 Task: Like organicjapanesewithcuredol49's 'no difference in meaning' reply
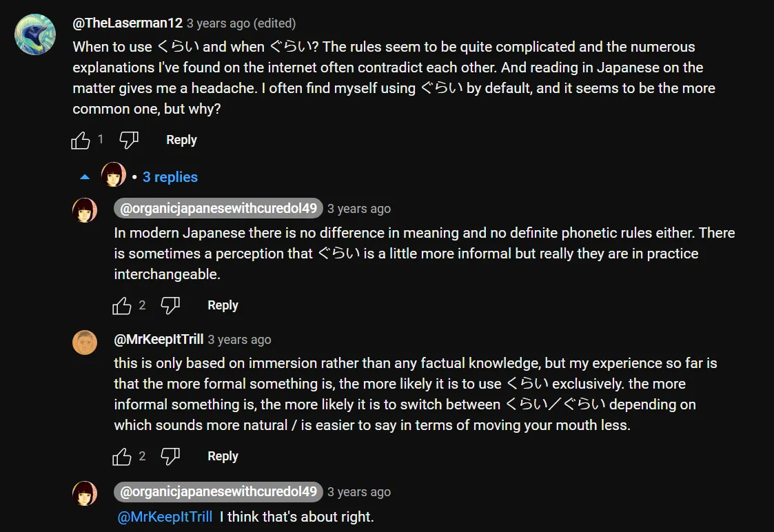click(122, 305)
